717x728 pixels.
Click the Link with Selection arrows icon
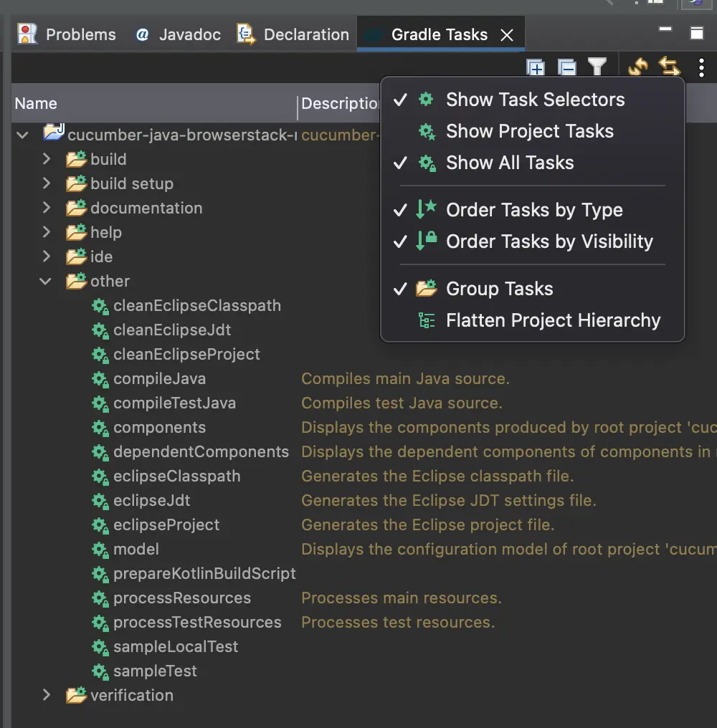[669, 67]
